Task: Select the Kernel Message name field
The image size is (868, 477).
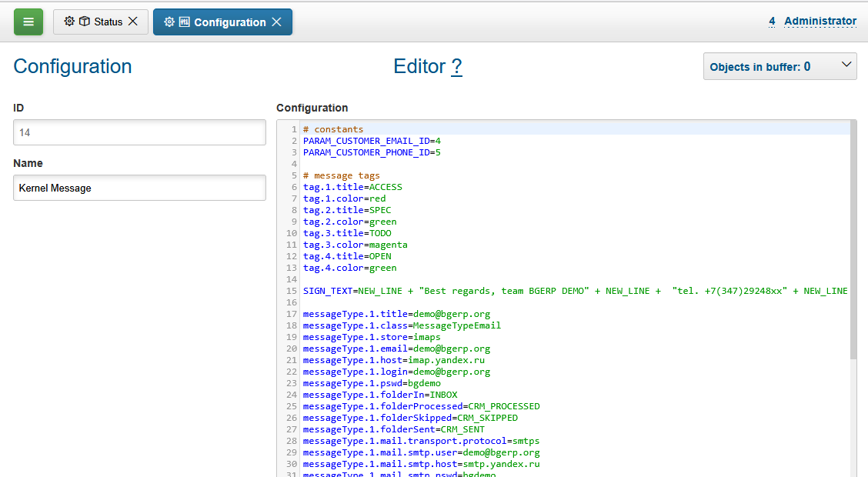Action: pyautogui.click(x=139, y=187)
